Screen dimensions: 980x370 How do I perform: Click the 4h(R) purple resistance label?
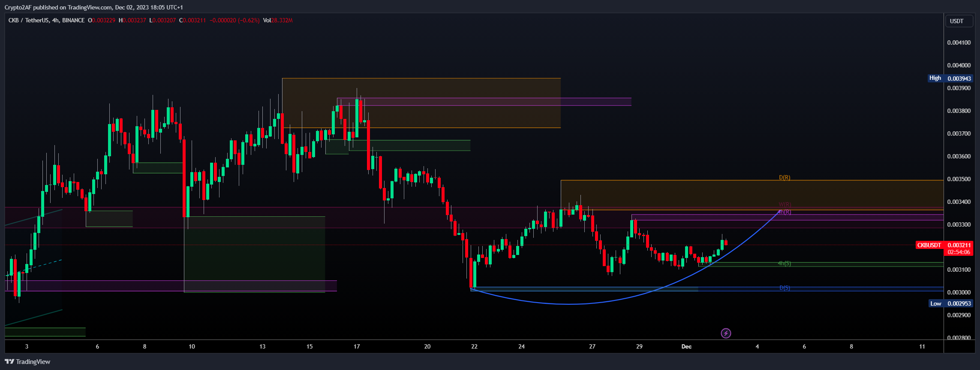785,212
